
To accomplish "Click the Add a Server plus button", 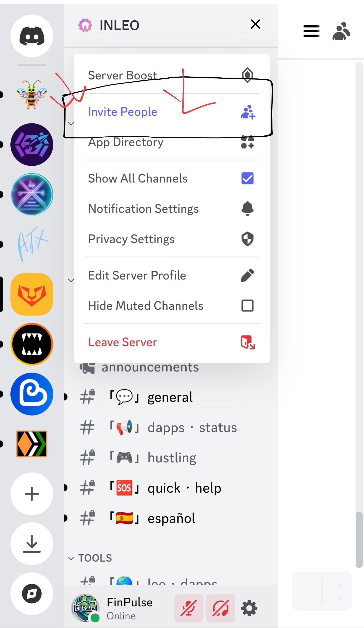I will pos(32,494).
